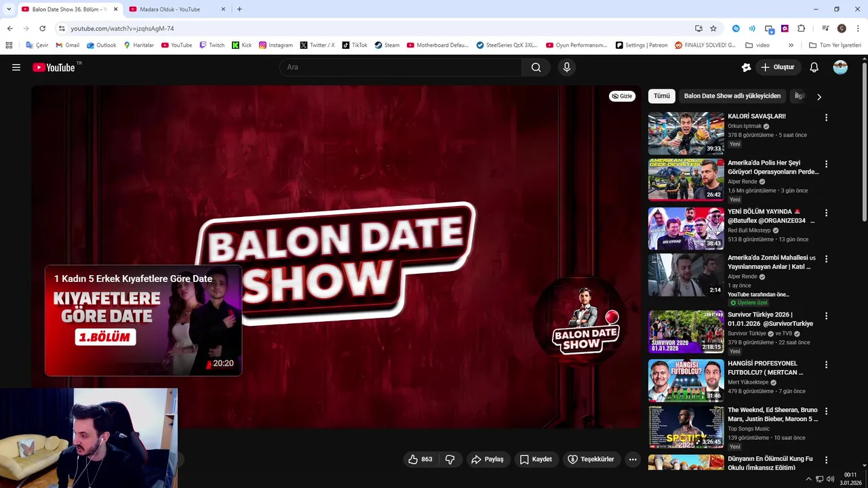
Task: Open the Instagram bookmark
Action: [x=276, y=45]
